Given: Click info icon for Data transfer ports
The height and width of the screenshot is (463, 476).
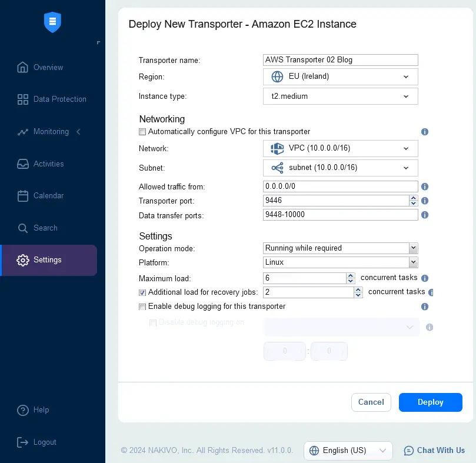Looking at the screenshot, I should point(424,215).
